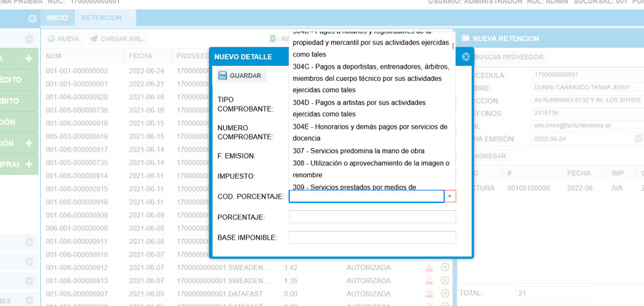The height and width of the screenshot is (306, 644).
Task: Expand first green sidebar item plus icon
Action: (x=29, y=59)
